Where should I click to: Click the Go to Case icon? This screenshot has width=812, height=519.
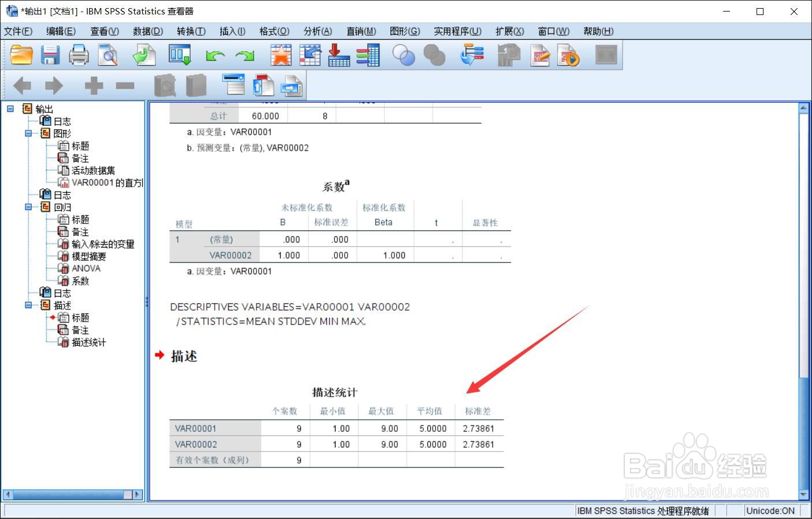pyautogui.click(x=310, y=55)
